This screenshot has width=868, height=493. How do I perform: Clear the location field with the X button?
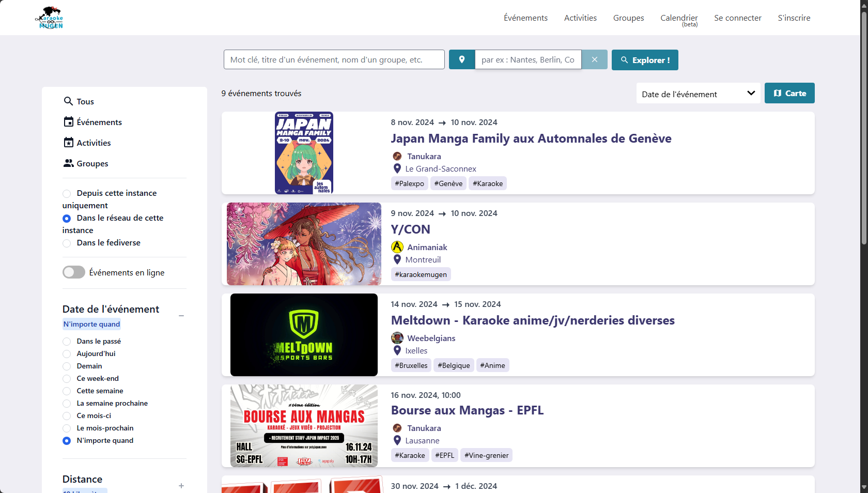[595, 59]
